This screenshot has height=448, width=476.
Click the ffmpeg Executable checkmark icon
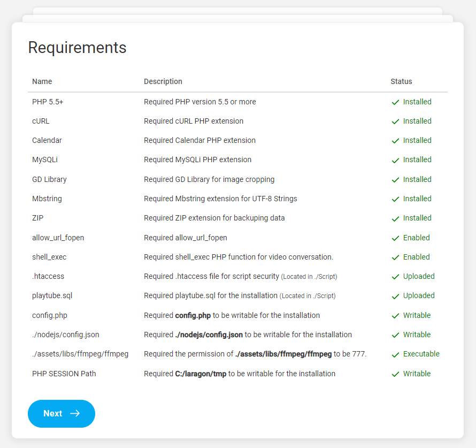395,354
